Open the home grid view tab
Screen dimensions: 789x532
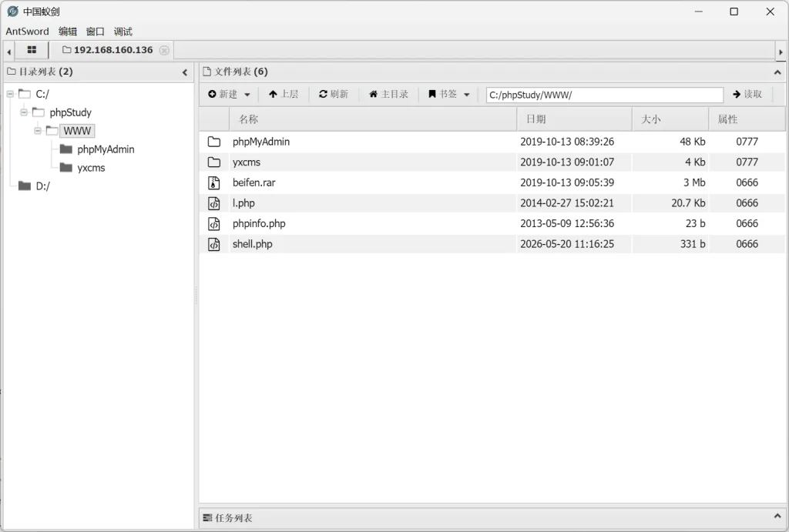point(32,50)
